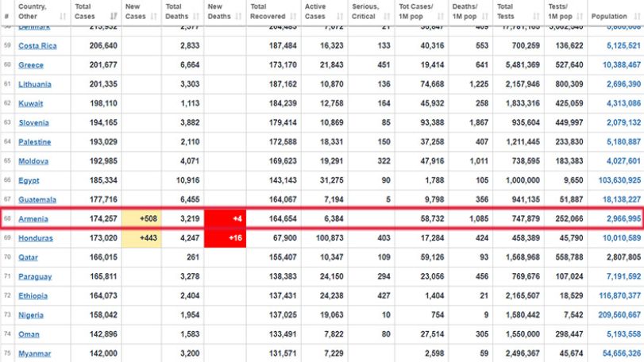Viewport: 644px width, 362px height.
Task: Open the Costa Rica country link
Action: click(37, 45)
